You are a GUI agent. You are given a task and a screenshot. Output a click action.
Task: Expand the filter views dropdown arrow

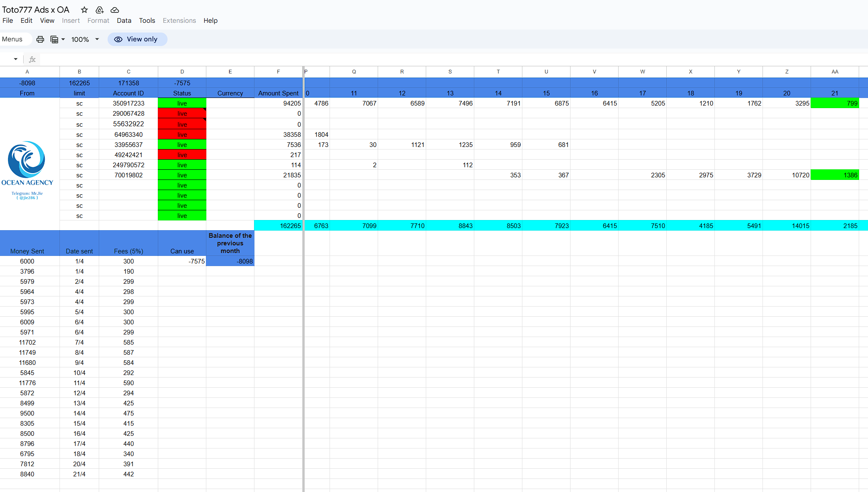pyautogui.click(x=63, y=39)
